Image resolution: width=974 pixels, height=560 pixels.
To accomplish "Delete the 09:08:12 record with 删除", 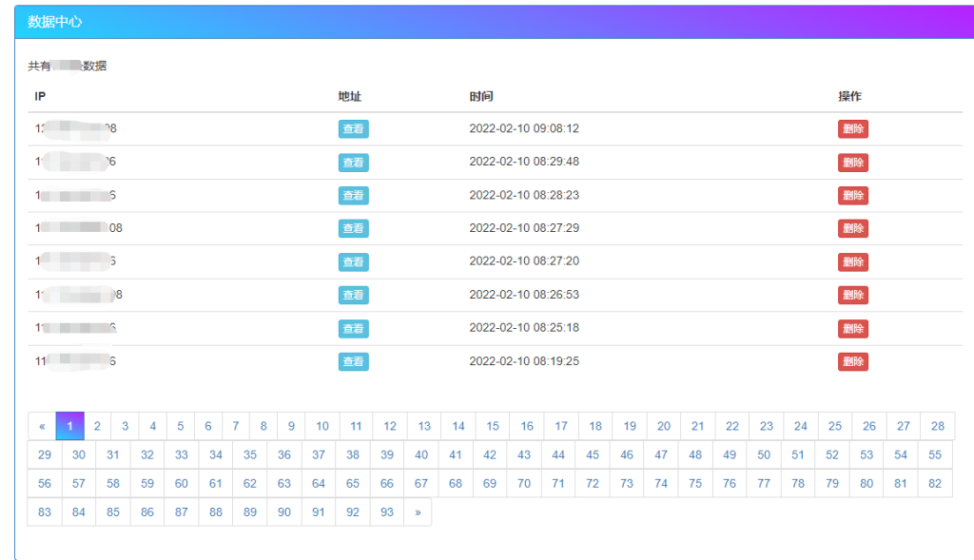I will pos(853,129).
